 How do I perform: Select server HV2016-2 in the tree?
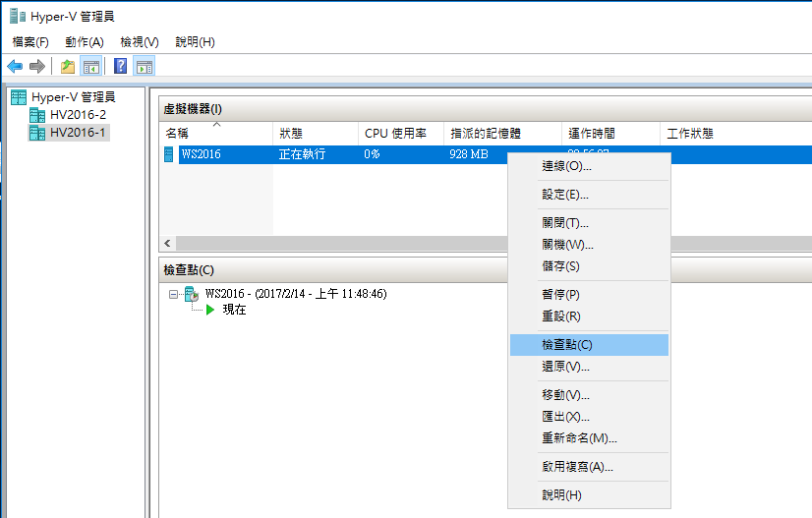(x=68, y=114)
